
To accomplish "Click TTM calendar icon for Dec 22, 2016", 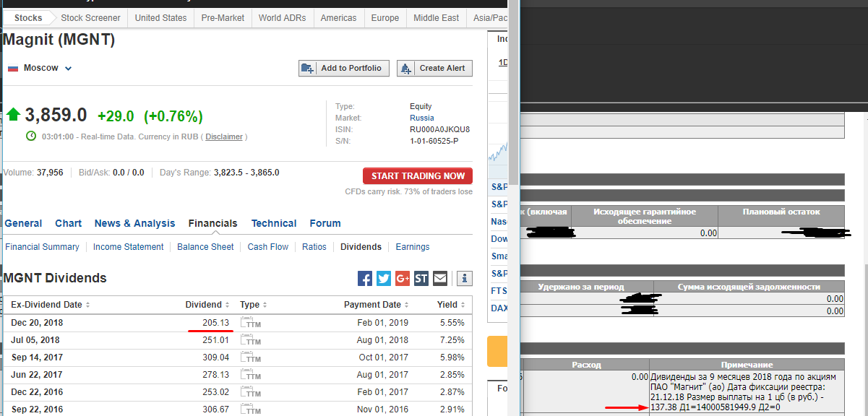I will (x=251, y=392).
